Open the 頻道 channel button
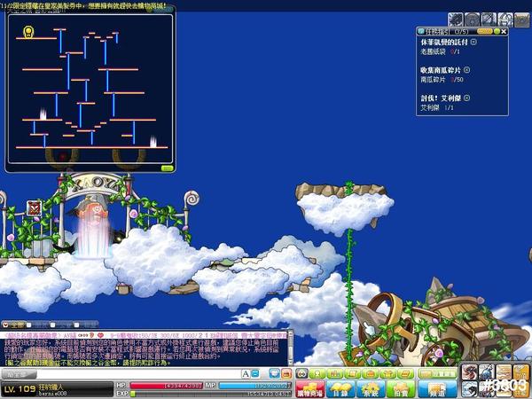This screenshot has height=399, width=532. (x=437, y=389)
